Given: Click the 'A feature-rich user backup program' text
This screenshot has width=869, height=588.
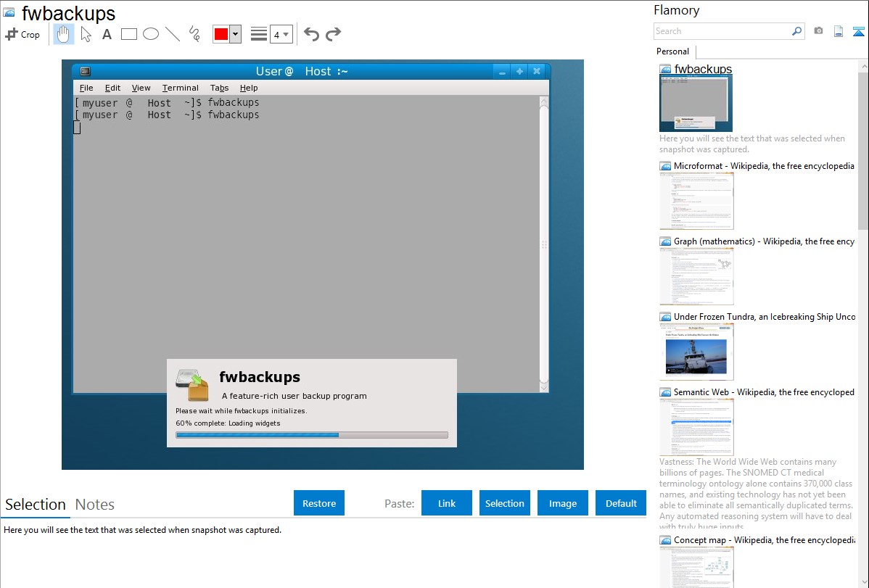Looking at the screenshot, I should tap(295, 396).
